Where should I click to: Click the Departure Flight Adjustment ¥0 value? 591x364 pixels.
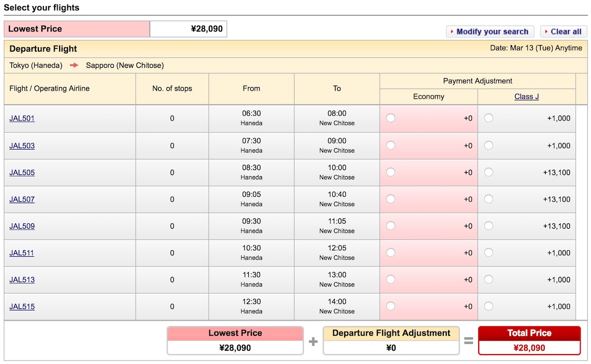(391, 348)
